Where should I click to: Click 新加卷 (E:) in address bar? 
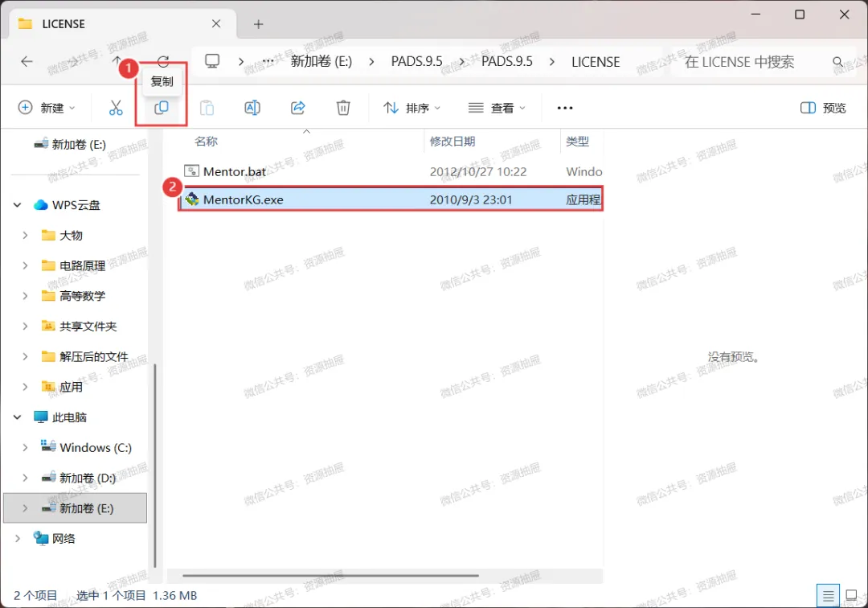(321, 61)
